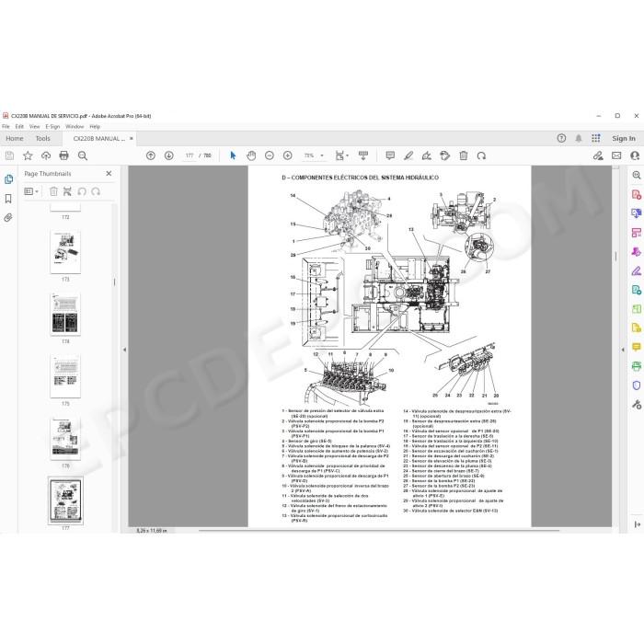This screenshot has width=644, height=644.
Task: Rotate page clockwise in main toolbar
Action: pyautogui.click(x=481, y=155)
